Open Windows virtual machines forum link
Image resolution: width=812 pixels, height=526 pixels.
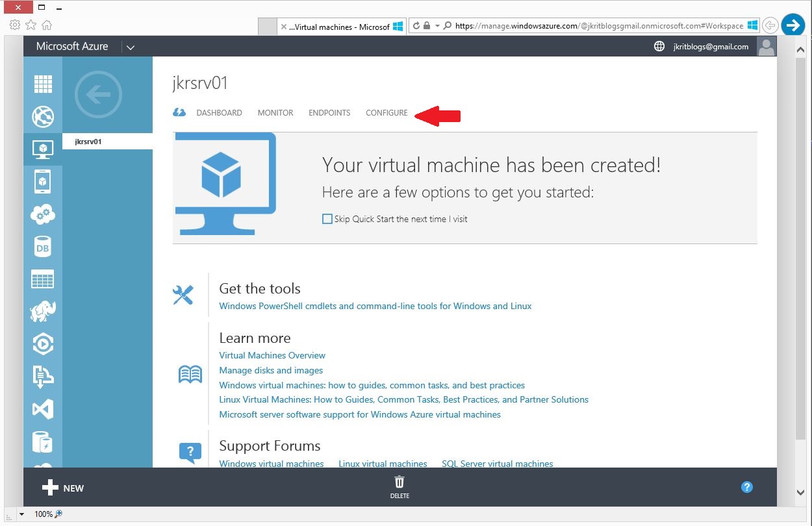pyautogui.click(x=272, y=464)
